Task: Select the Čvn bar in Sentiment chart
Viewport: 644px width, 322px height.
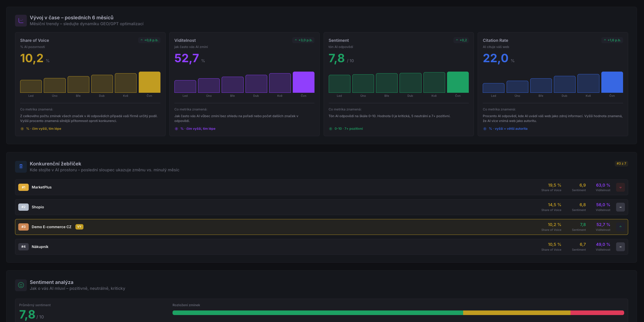Action: tap(458, 82)
